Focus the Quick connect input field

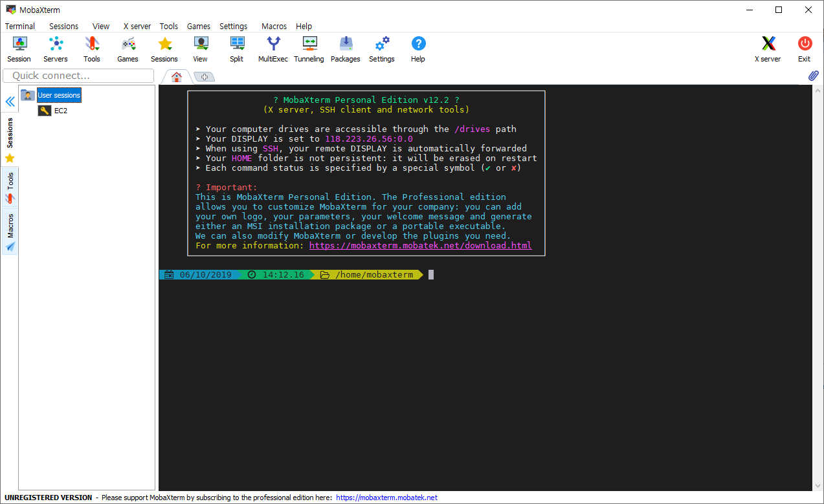coord(78,76)
